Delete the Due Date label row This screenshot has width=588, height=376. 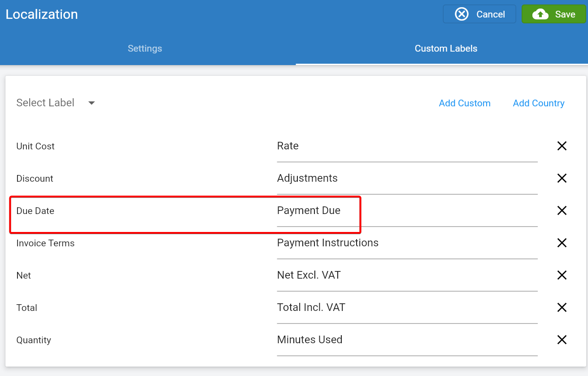562,210
